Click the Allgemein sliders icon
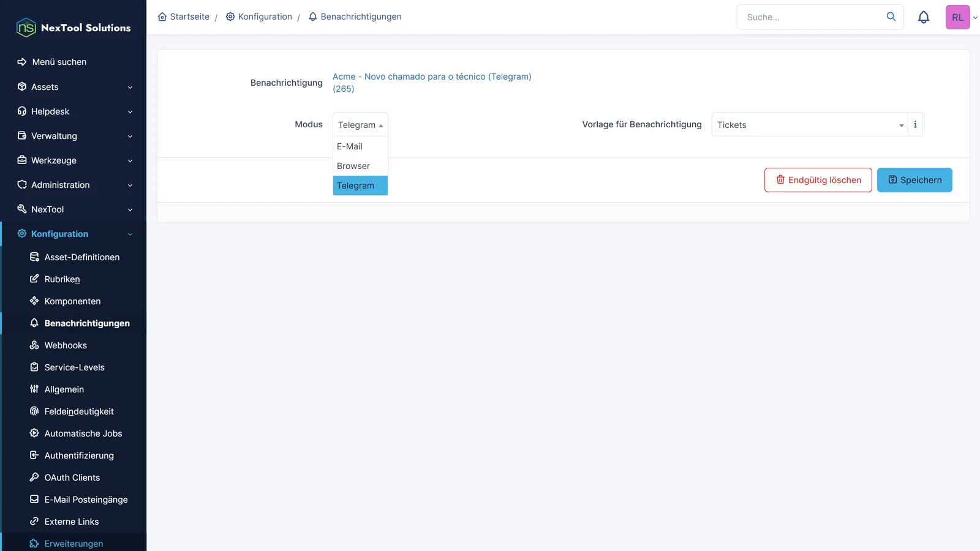980x551 pixels. click(34, 389)
